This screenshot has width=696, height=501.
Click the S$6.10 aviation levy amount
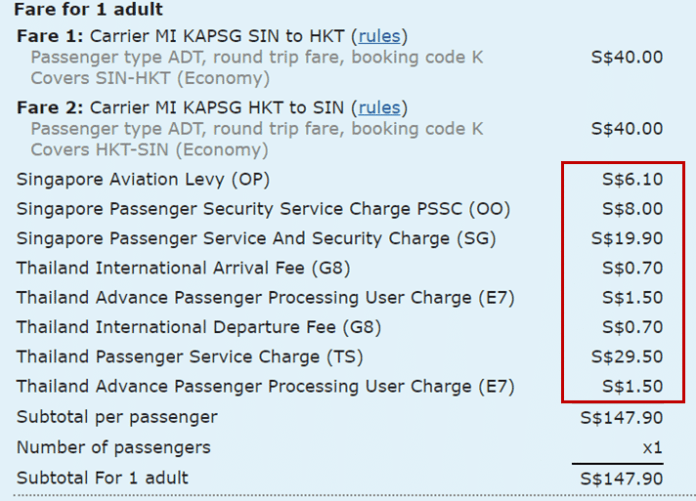(x=632, y=179)
